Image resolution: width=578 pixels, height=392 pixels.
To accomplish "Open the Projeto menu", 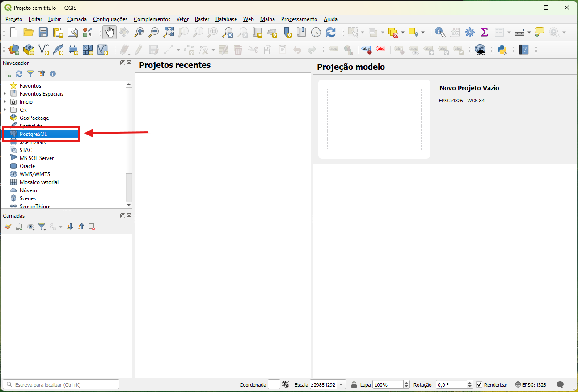I will [14, 19].
